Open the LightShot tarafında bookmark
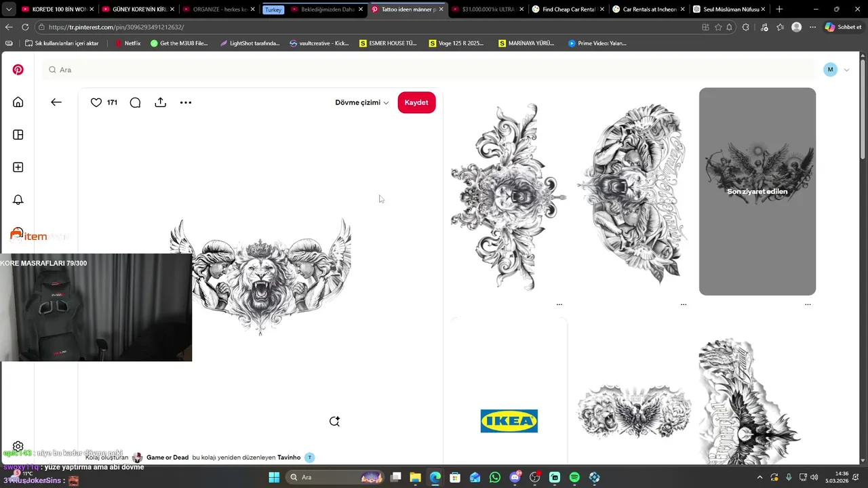The height and width of the screenshot is (488, 868). (250, 43)
